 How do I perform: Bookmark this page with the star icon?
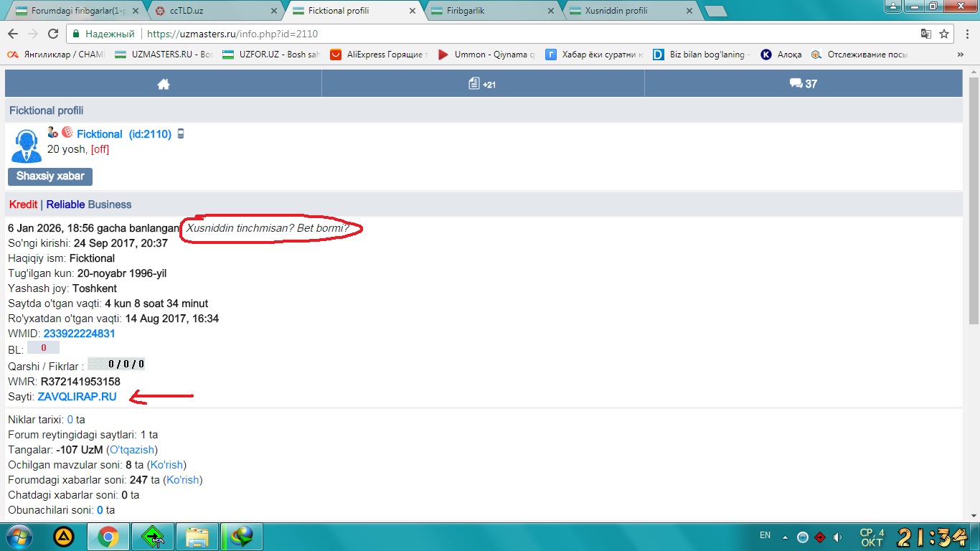coord(944,34)
